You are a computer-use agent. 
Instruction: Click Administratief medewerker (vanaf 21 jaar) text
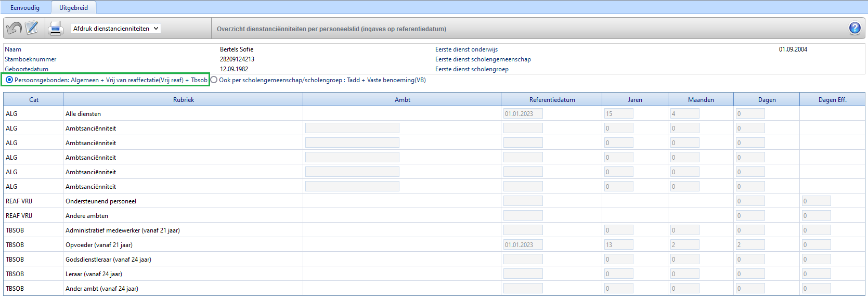(x=123, y=230)
